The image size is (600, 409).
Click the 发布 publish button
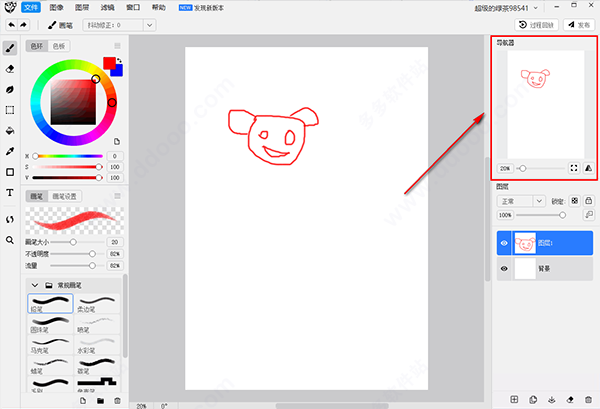(x=580, y=24)
